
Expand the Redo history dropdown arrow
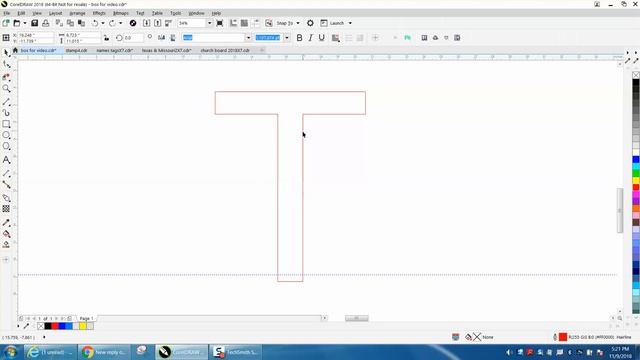click(x=120, y=23)
